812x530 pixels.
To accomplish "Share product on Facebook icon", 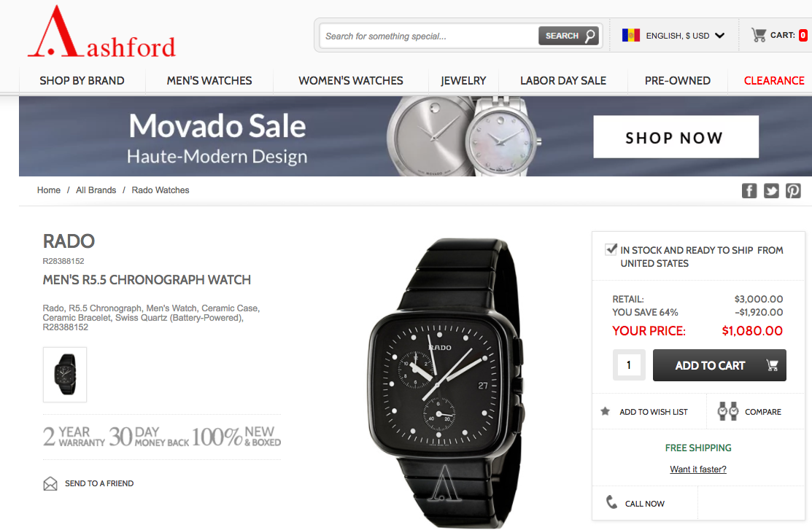I will tap(749, 191).
